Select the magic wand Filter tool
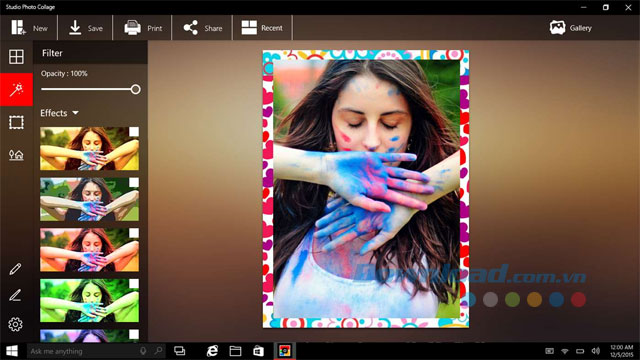The height and width of the screenshot is (360, 640). coord(16,89)
